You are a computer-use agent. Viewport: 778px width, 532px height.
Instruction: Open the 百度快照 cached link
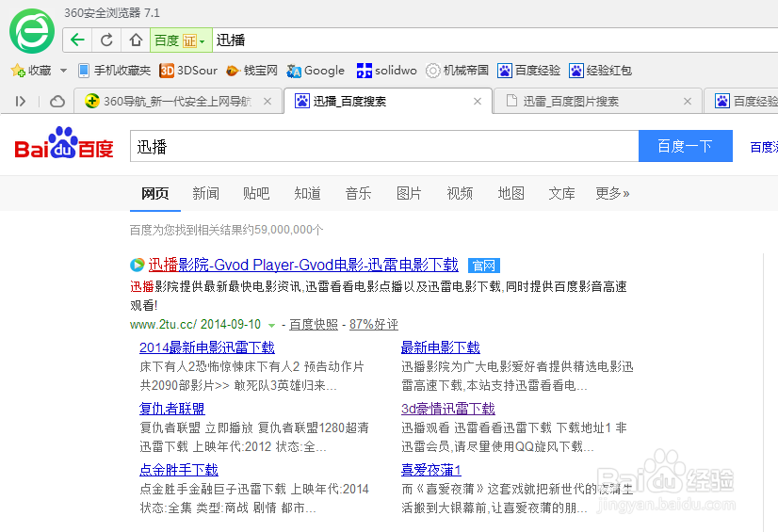pyautogui.click(x=314, y=325)
